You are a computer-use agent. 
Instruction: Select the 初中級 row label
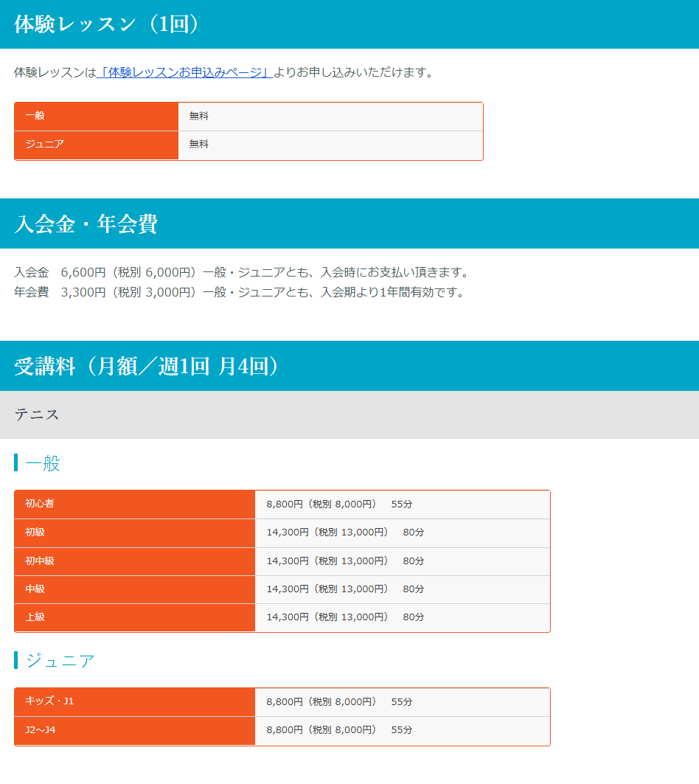point(40,561)
